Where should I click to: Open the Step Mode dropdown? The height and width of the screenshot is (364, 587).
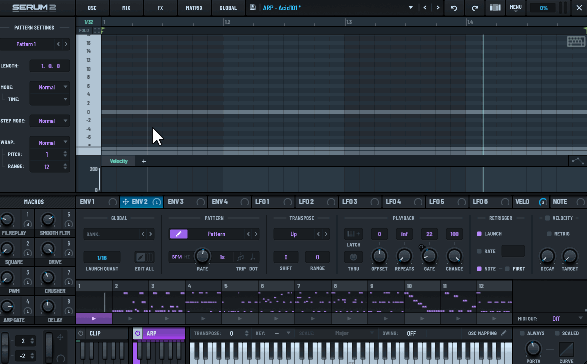(x=49, y=121)
